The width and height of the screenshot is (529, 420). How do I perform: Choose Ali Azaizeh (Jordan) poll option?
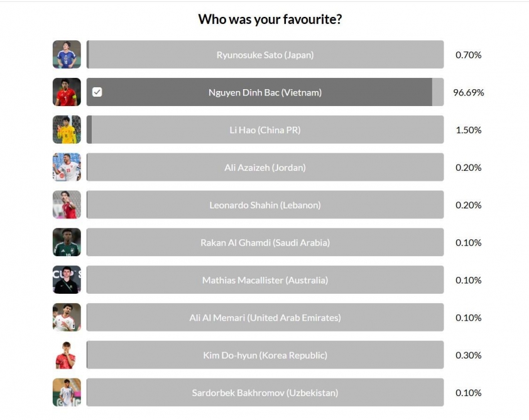click(x=264, y=168)
